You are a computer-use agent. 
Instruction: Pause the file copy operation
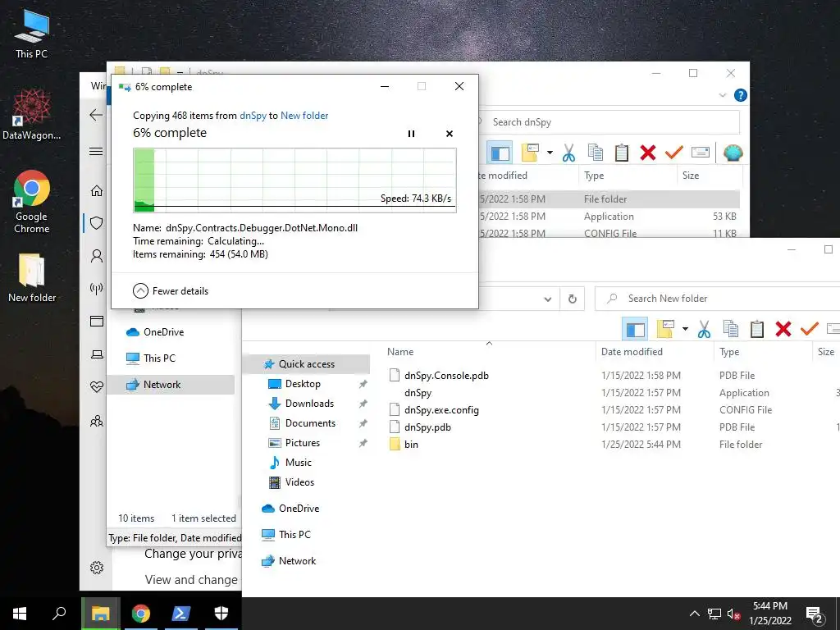pos(411,134)
